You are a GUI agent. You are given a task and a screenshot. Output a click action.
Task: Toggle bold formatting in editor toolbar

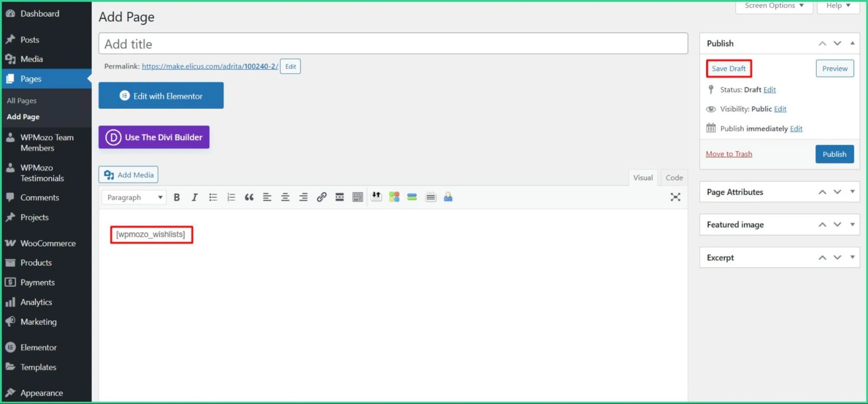(177, 197)
